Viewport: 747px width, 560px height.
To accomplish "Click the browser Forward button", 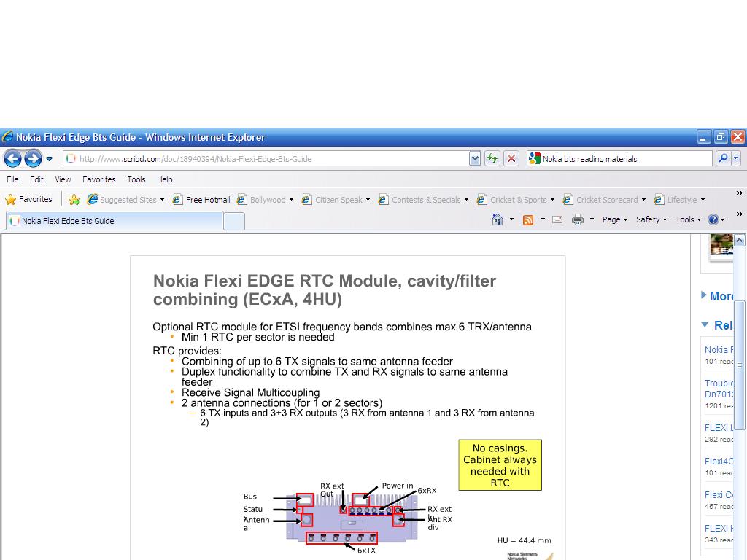I will (33, 158).
